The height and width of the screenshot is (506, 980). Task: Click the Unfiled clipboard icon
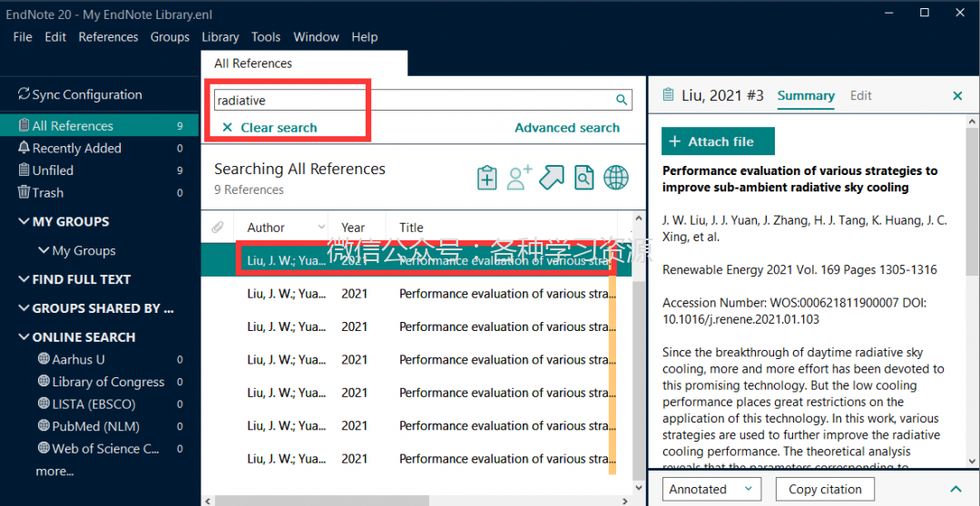(24, 170)
